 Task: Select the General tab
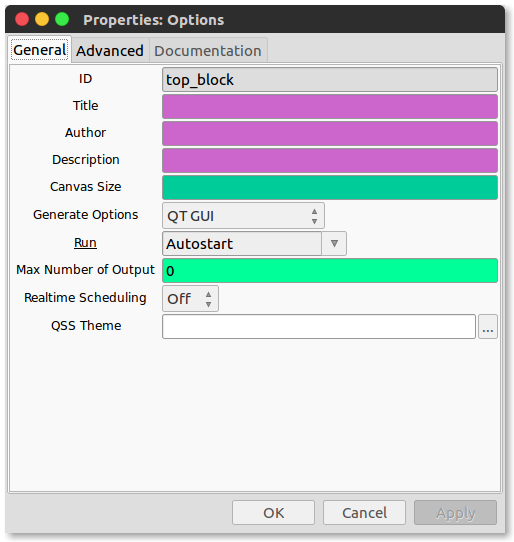pyautogui.click(x=39, y=50)
